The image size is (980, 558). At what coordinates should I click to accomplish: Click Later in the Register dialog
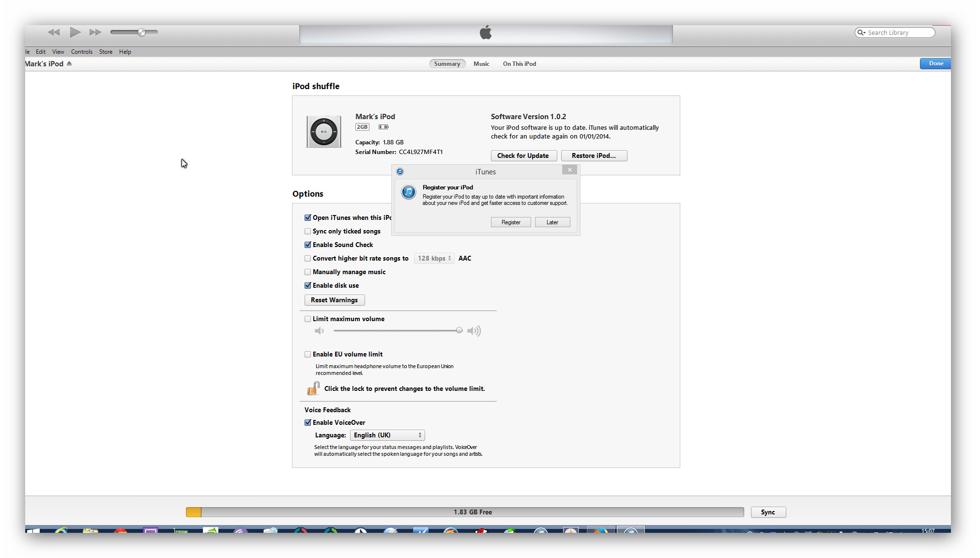[x=552, y=222]
